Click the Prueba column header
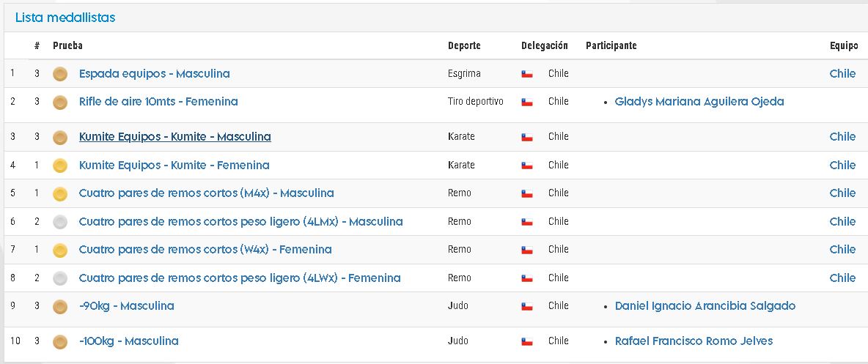 pos(67,46)
